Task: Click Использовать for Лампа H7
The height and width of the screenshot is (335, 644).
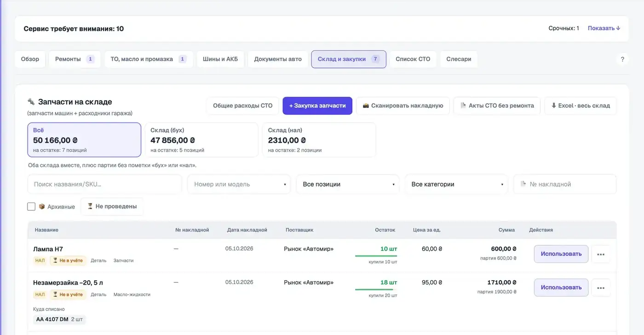Action: coord(561,254)
